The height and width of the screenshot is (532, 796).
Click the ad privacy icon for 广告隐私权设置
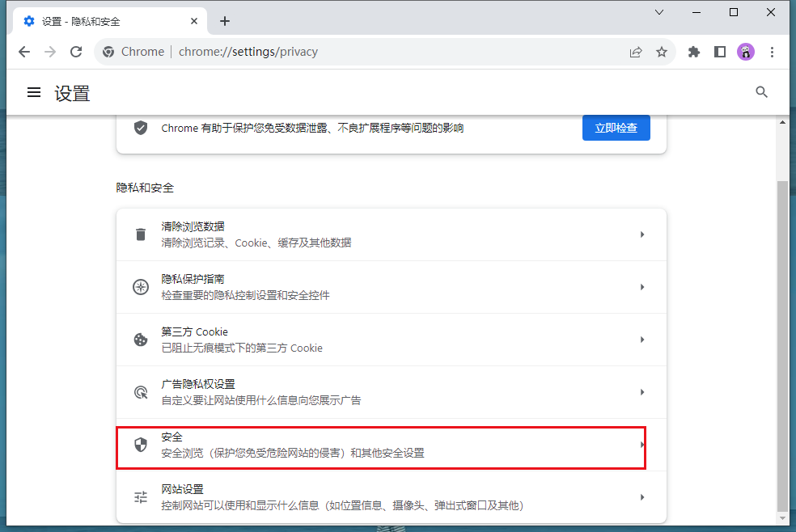coord(141,392)
